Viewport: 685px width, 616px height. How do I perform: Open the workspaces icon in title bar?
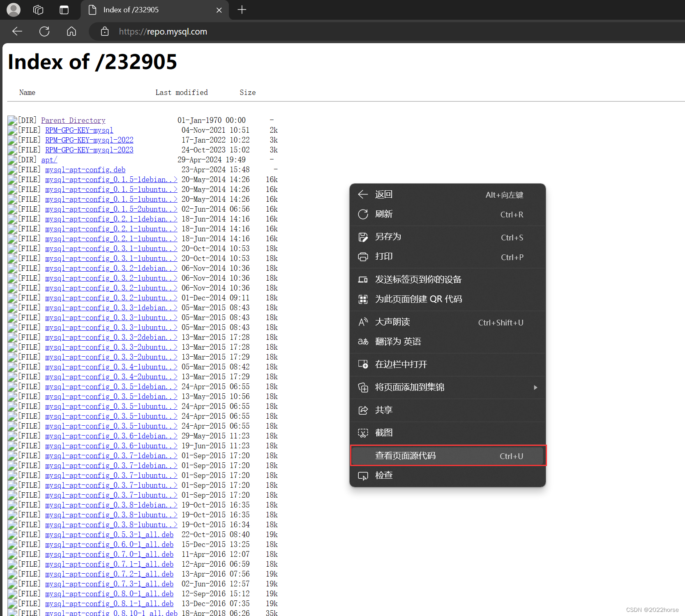[x=38, y=10]
